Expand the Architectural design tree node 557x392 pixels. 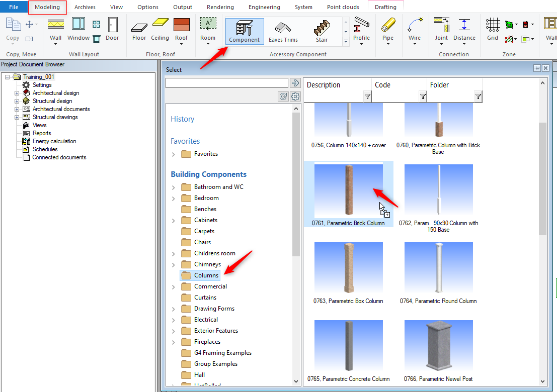[17, 93]
